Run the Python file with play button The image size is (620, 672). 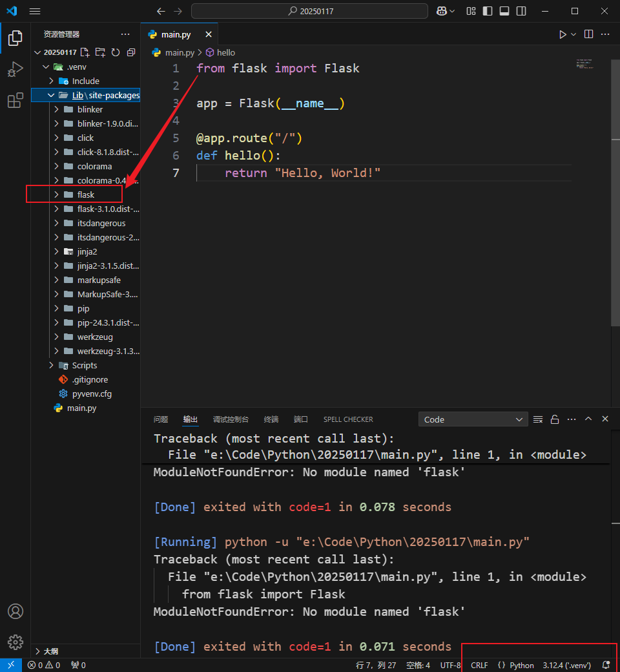coord(563,34)
